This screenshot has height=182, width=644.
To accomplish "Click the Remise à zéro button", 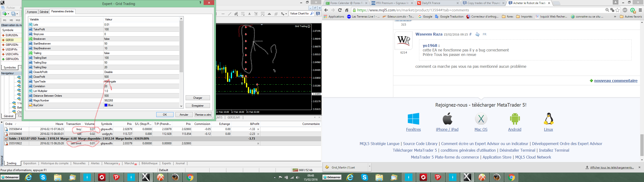I will [x=203, y=114].
